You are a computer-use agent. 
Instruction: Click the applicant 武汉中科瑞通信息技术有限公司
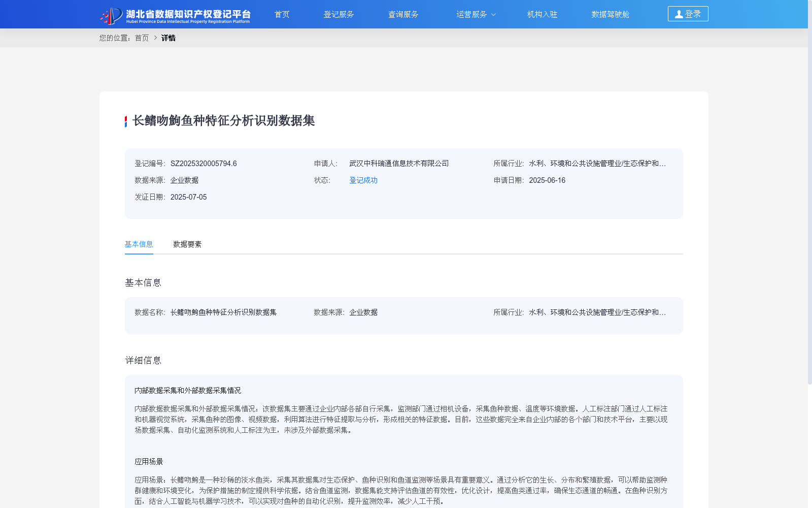[x=399, y=164]
